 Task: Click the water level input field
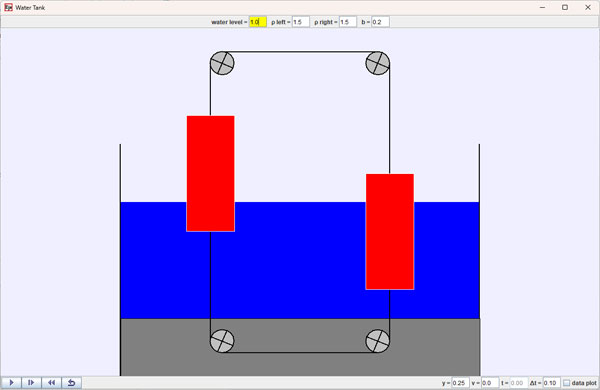[258, 22]
